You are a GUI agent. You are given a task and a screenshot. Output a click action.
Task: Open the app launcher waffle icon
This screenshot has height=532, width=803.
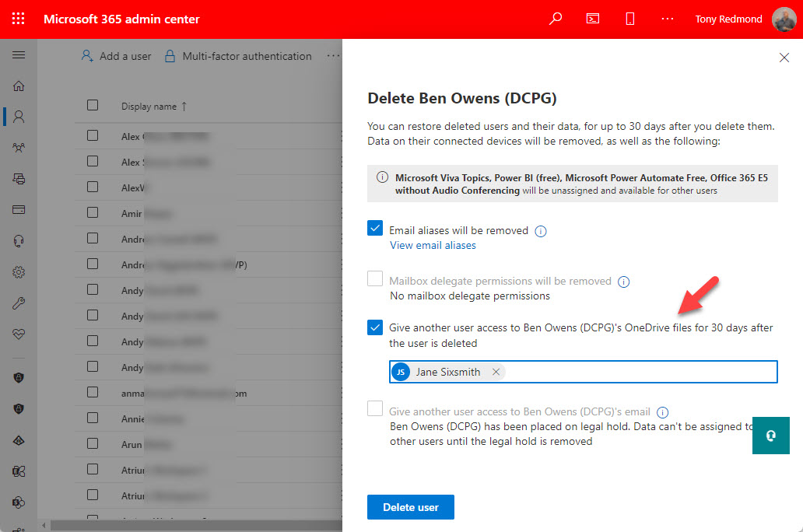19,19
